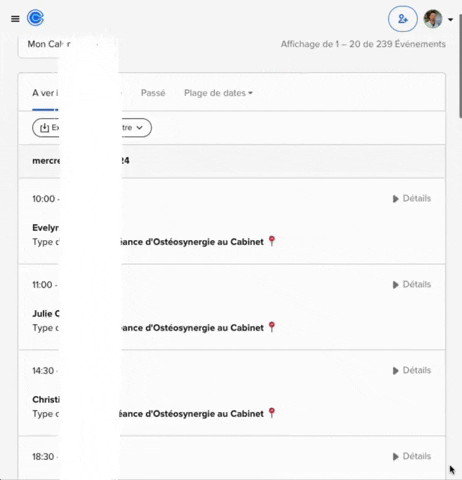Screen dimensions: 462x480
Task: Switch to the Passé tab
Action: pos(153,93)
